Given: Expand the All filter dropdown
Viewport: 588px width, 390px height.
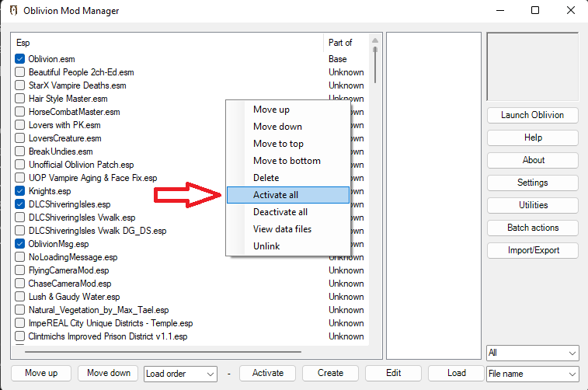Looking at the screenshot, I should (532, 353).
